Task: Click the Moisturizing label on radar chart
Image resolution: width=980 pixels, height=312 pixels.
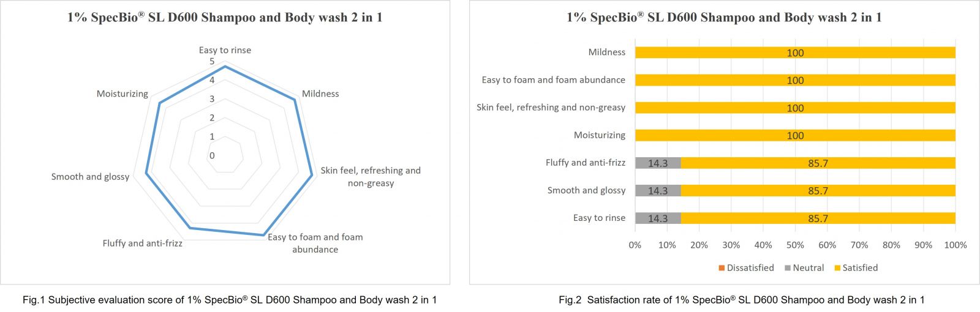Action: [123, 94]
